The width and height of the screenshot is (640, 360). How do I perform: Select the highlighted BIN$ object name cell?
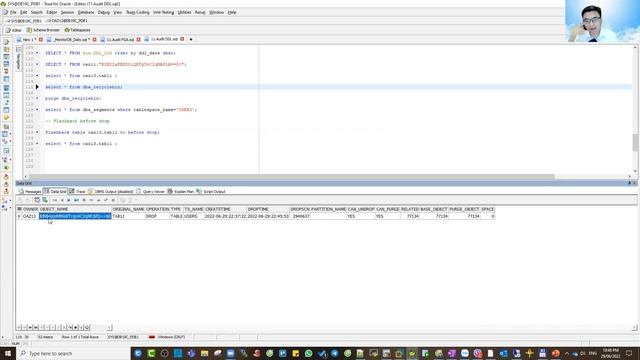75,216
